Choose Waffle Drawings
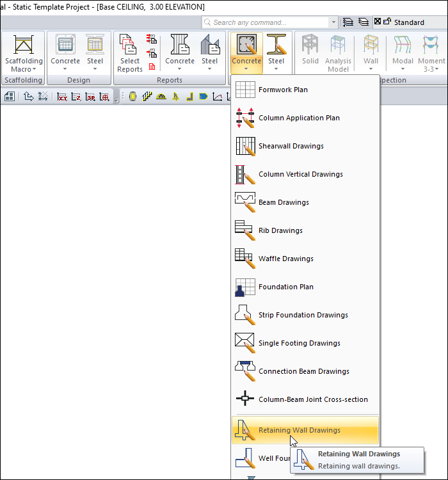Image resolution: width=448 pixels, height=480 pixels. pos(305,259)
